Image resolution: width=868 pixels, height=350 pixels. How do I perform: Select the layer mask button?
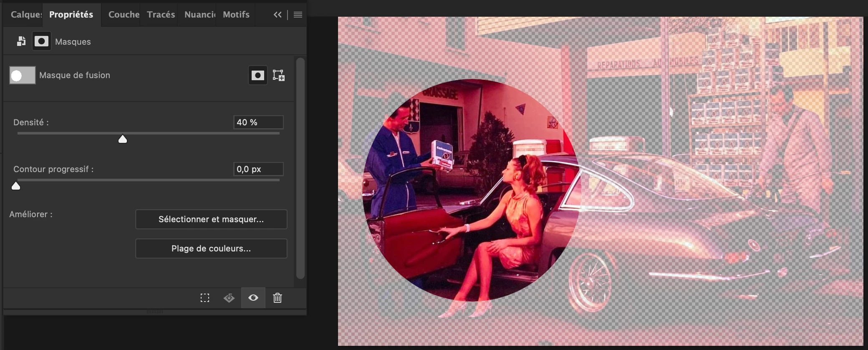258,75
